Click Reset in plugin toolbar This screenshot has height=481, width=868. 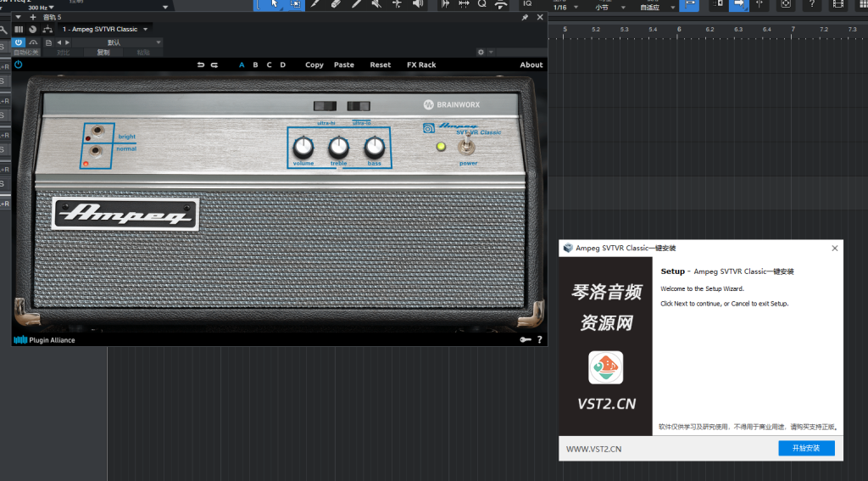coord(381,64)
